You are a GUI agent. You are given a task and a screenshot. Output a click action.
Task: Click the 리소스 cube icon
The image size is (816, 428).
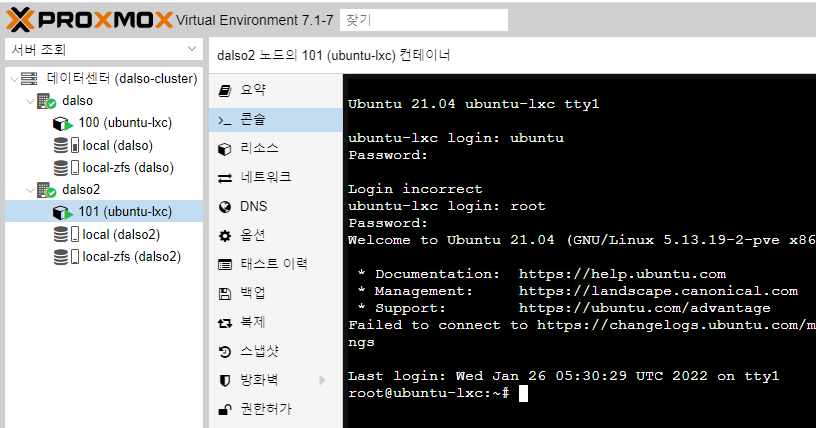point(225,149)
